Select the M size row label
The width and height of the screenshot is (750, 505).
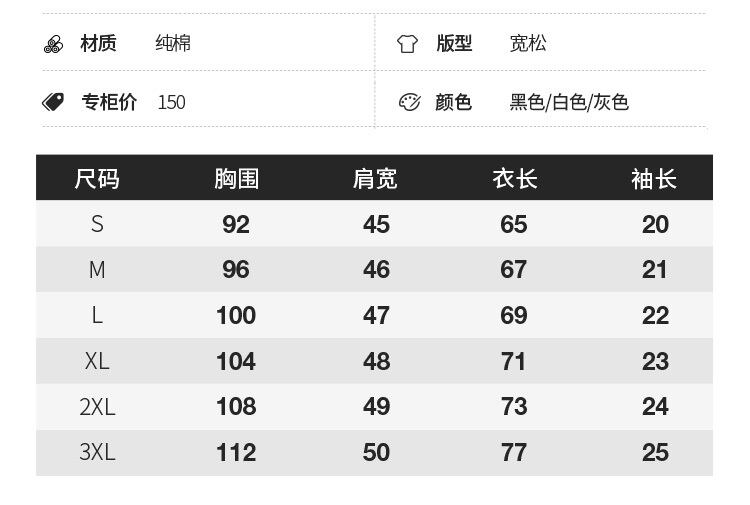[x=97, y=270]
